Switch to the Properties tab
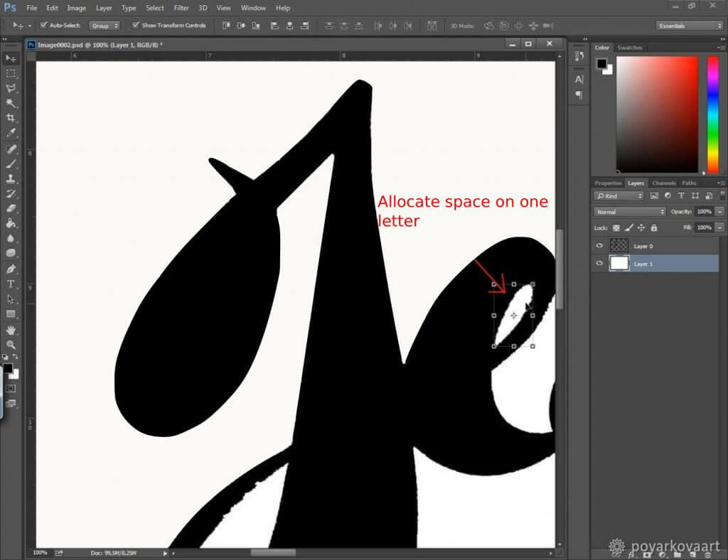 (x=608, y=183)
